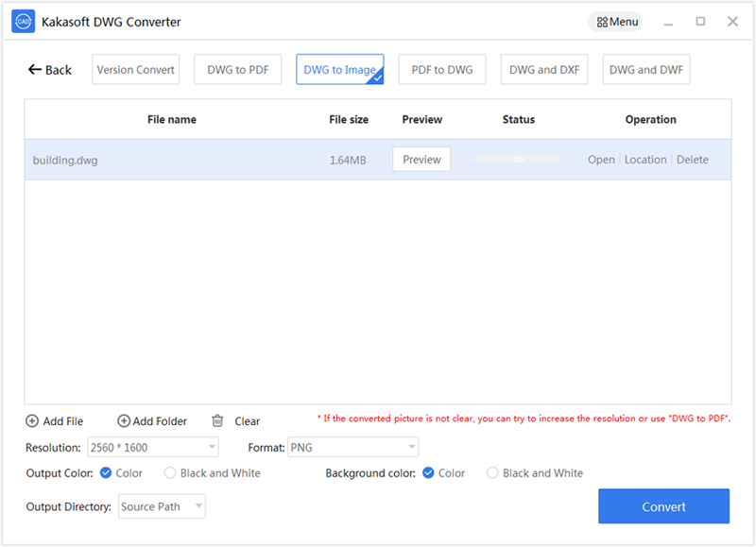
Task: Select the DWG to Image tab
Action: coord(340,69)
